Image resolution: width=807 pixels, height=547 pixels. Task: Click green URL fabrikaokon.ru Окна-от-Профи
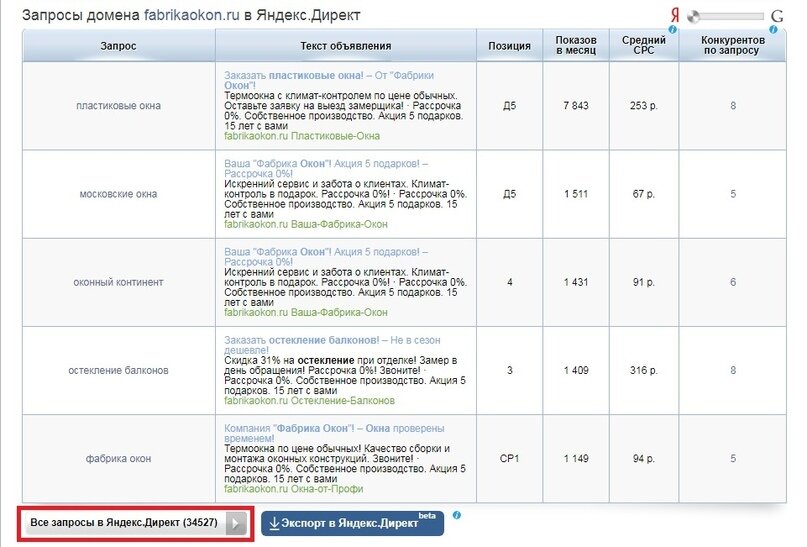click(293, 489)
